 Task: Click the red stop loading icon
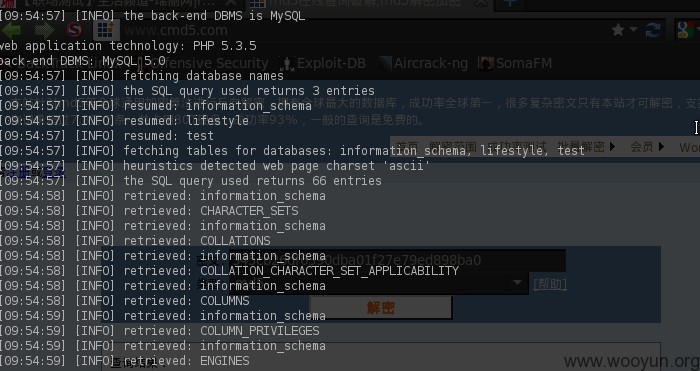click(75, 30)
